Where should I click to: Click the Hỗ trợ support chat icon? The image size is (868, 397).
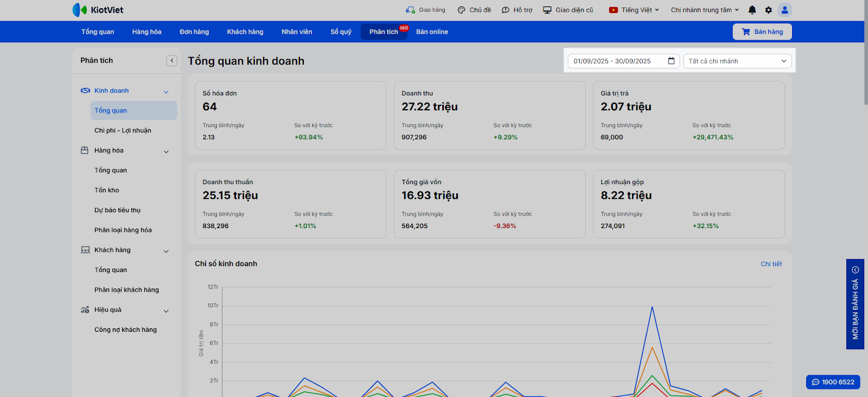[x=506, y=10]
